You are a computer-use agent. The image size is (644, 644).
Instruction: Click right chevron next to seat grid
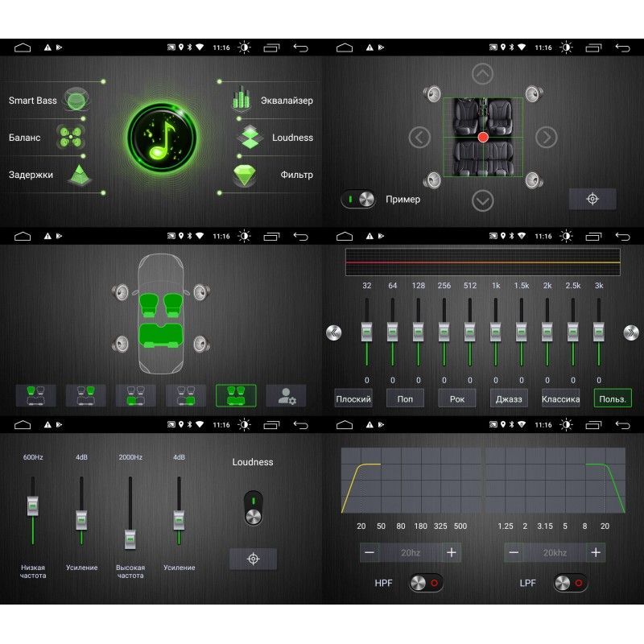click(x=547, y=138)
